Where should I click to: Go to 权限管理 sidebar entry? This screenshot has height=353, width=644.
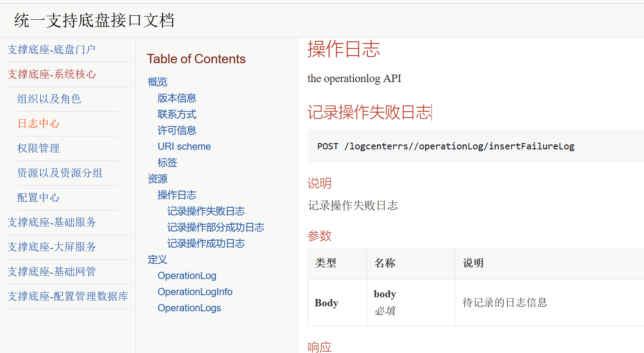click(38, 148)
